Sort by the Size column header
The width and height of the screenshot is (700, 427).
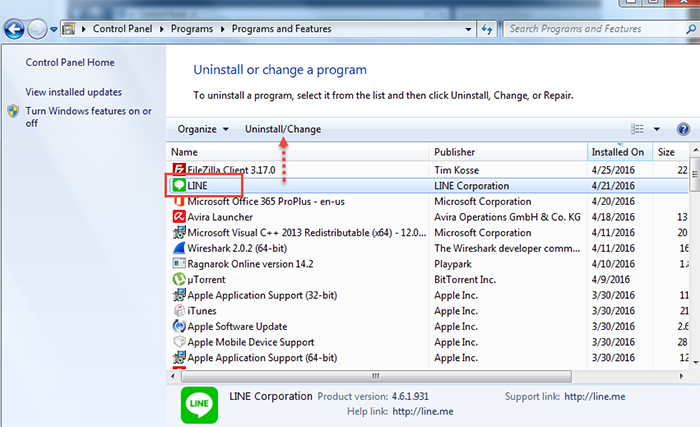671,152
